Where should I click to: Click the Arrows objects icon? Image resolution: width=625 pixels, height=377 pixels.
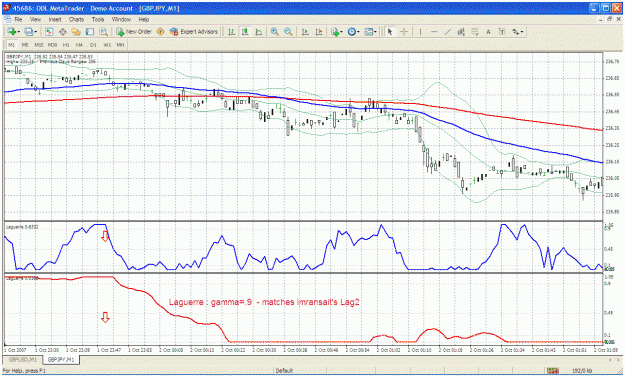coord(516,32)
